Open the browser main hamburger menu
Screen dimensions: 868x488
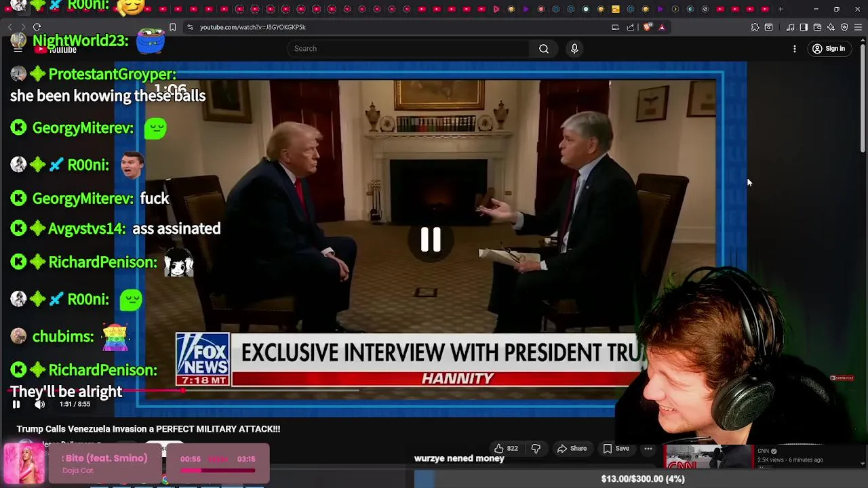coord(858,27)
